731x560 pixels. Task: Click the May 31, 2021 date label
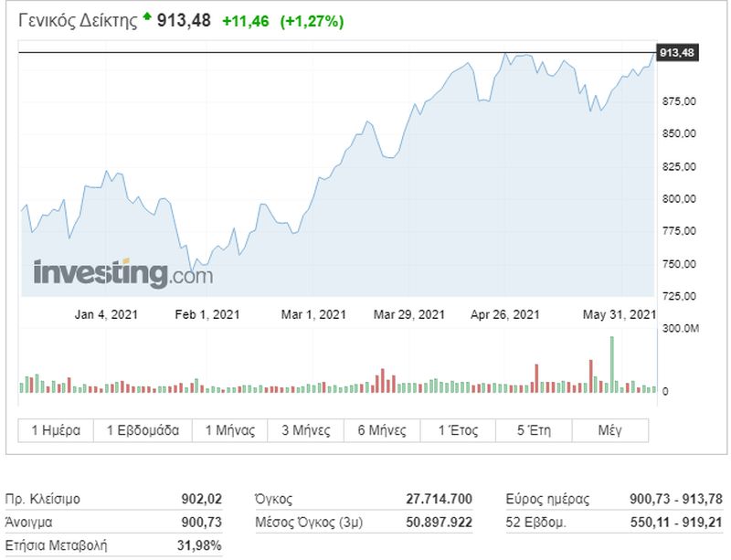pos(620,315)
